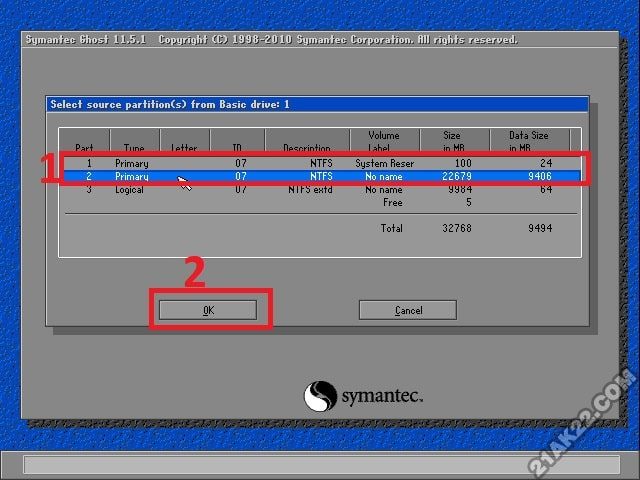The width and height of the screenshot is (640, 480).
Task: Click the Cancel button
Action: [x=408, y=310]
